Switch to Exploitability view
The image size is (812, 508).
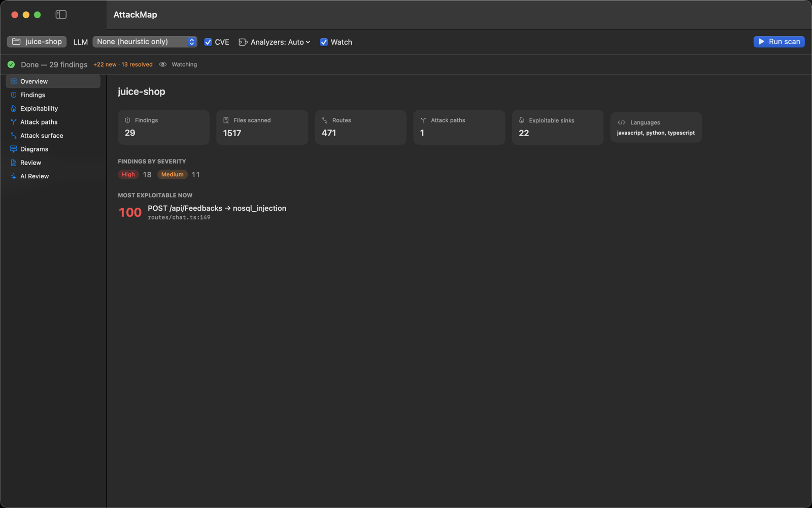(x=53, y=109)
